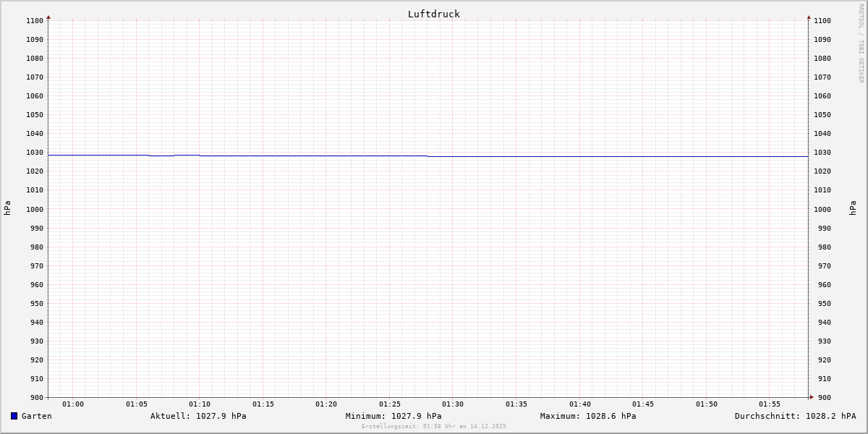Click the Erstellungszeit timestamp footer text

(x=434, y=427)
